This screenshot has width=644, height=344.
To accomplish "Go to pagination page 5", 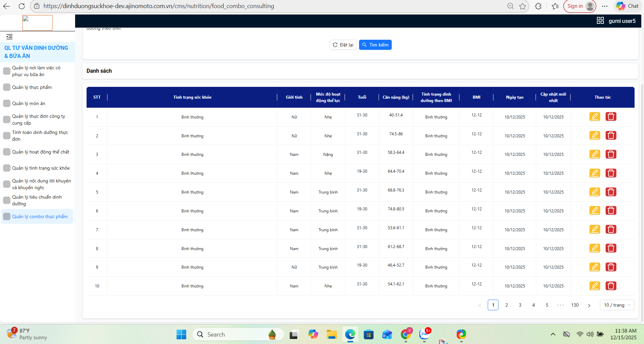I will point(547,305).
